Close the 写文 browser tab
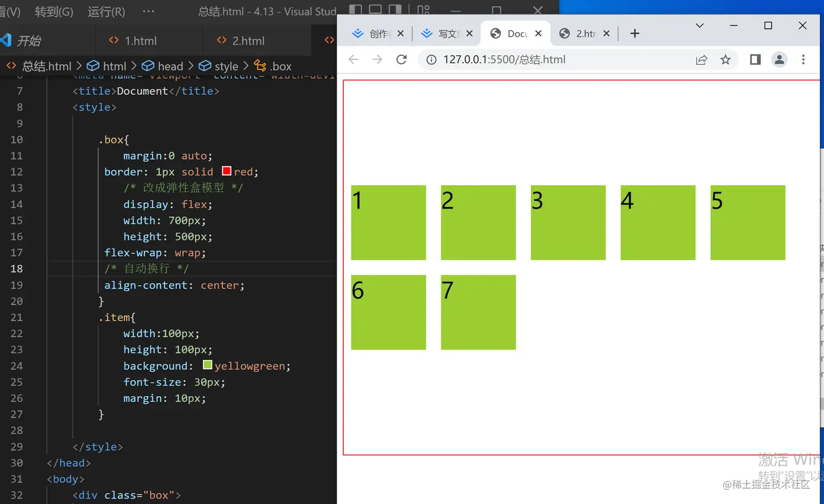This screenshot has width=824, height=504. coord(469,33)
